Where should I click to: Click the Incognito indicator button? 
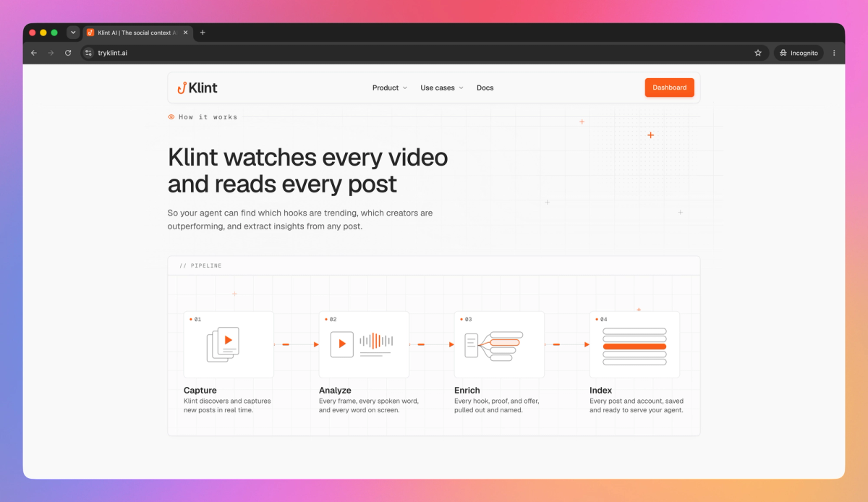[799, 53]
